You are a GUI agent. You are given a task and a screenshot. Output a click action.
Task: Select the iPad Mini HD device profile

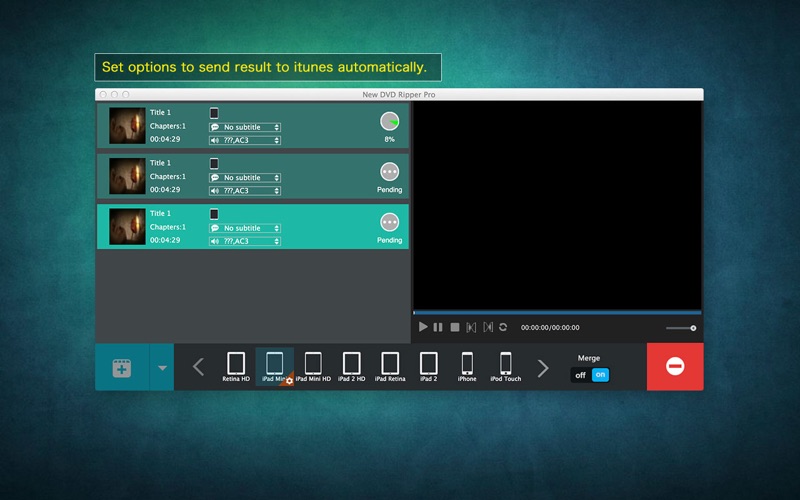click(313, 367)
